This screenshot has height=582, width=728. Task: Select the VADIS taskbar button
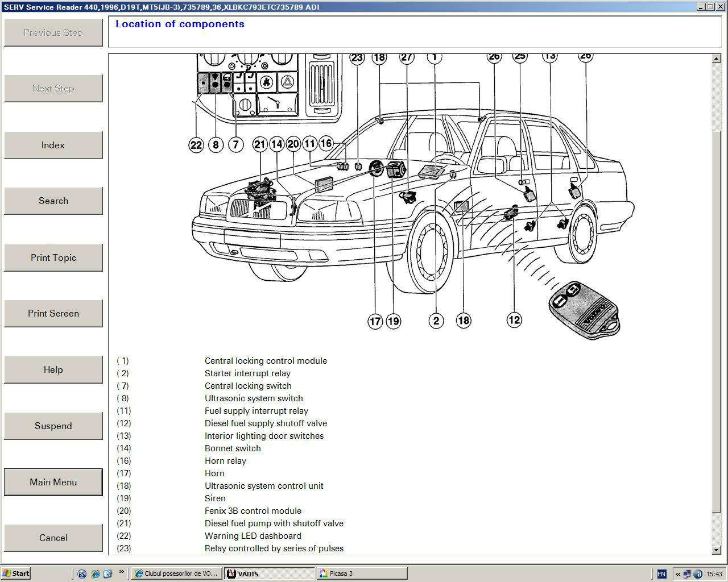pos(269,573)
